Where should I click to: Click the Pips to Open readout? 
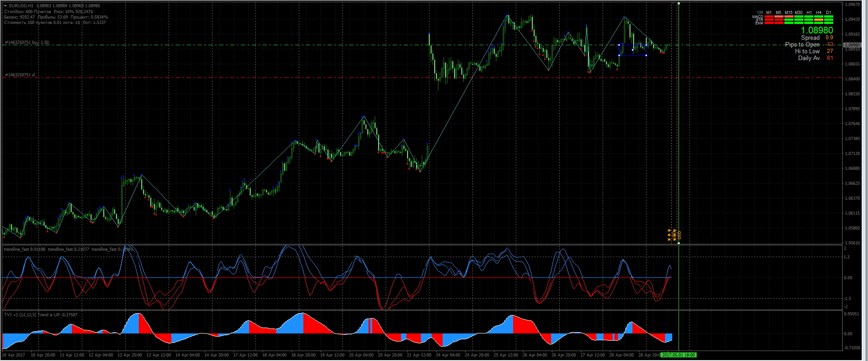coord(809,44)
